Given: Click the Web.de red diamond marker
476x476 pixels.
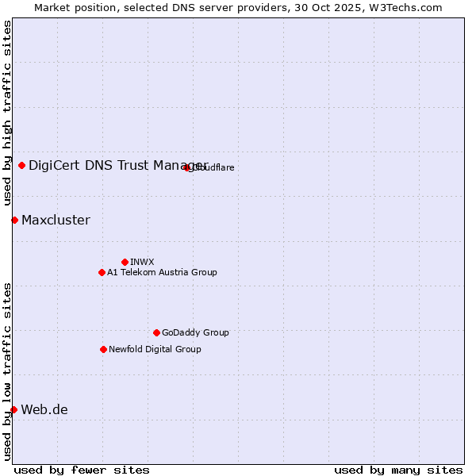Looking at the screenshot, I should [x=13, y=409].
